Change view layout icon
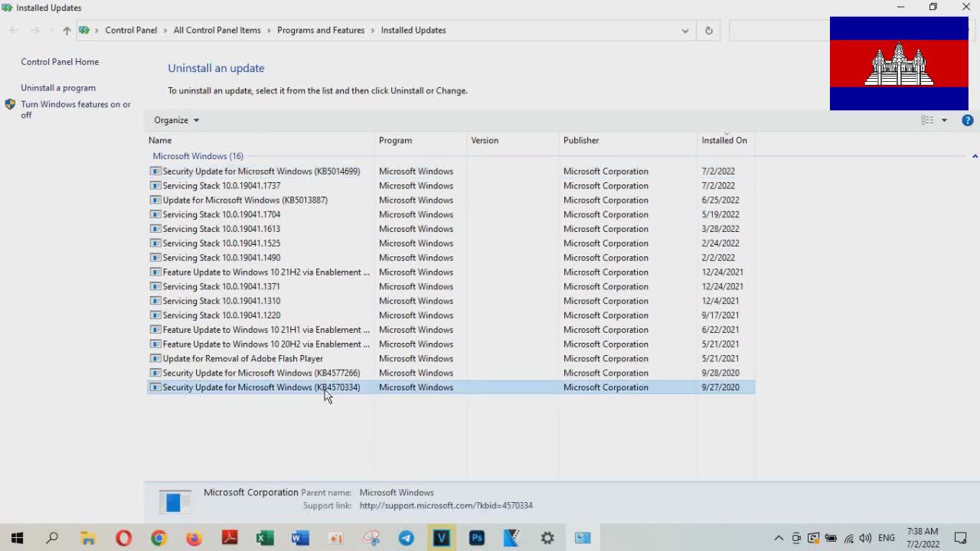The height and width of the screenshot is (551, 980). [x=927, y=120]
